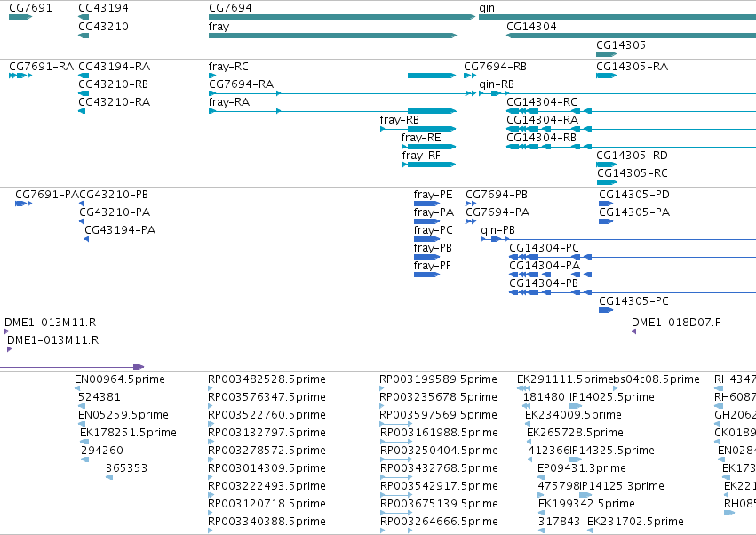Click transcript CG14304-RA

[x=543, y=120]
